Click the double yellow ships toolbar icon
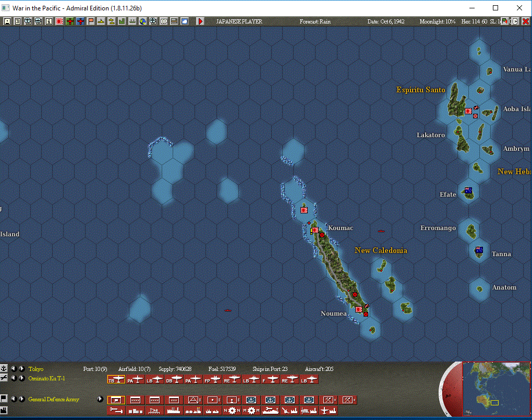 (112, 21)
